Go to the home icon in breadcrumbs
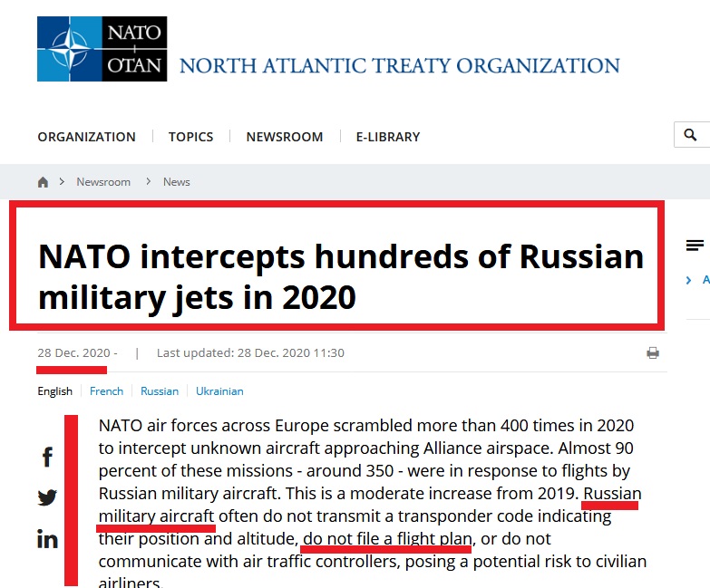710x588 pixels. coord(43,182)
